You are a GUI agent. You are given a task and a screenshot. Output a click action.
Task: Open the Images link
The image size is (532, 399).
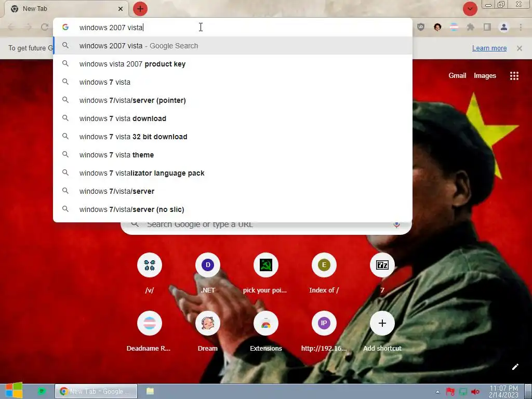click(485, 76)
